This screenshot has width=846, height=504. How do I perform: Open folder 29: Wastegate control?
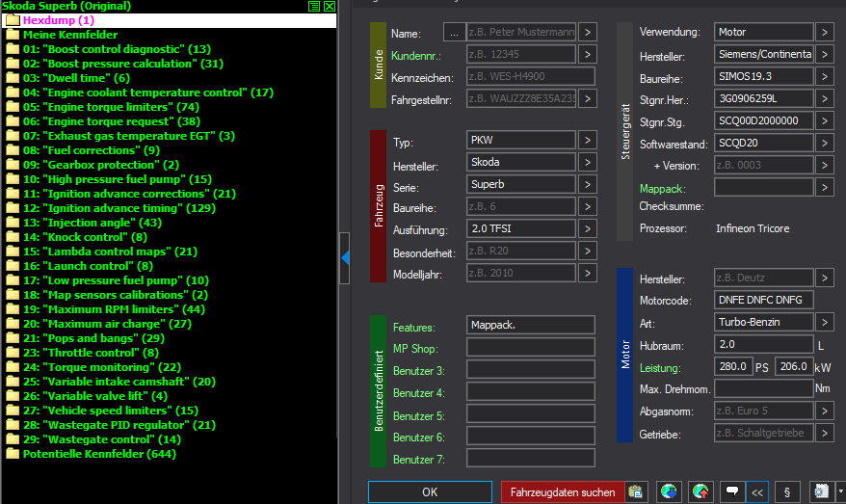[102, 439]
